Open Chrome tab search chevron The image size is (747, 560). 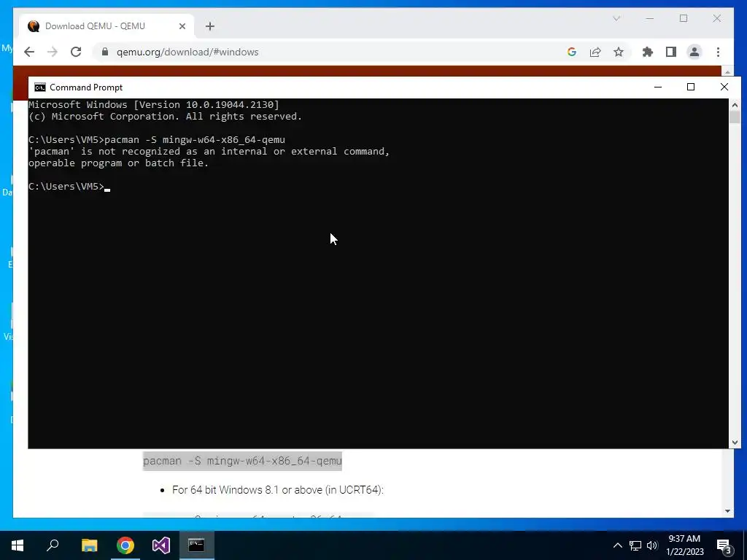tap(616, 18)
